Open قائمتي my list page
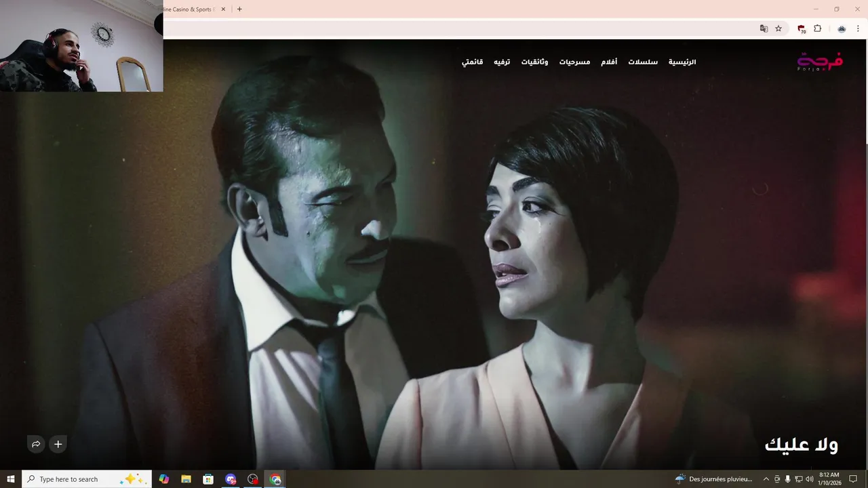The width and height of the screenshot is (868, 488). click(472, 62)
